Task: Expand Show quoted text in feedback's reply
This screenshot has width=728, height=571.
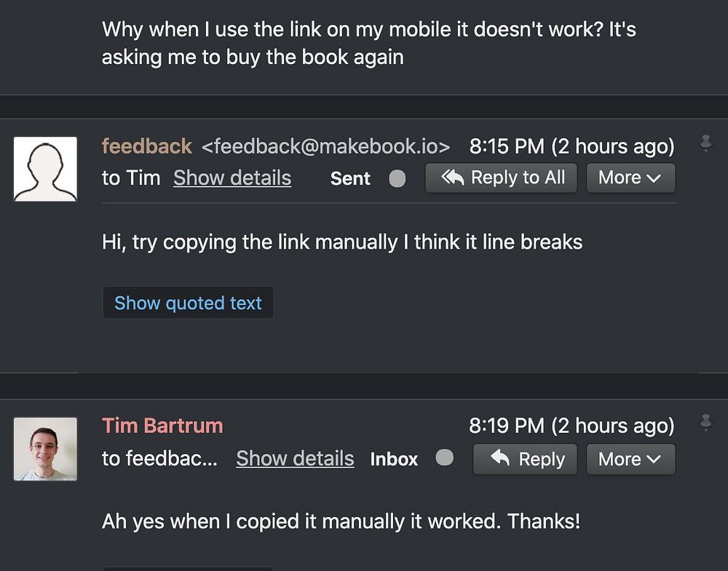Action: (188, 303)
